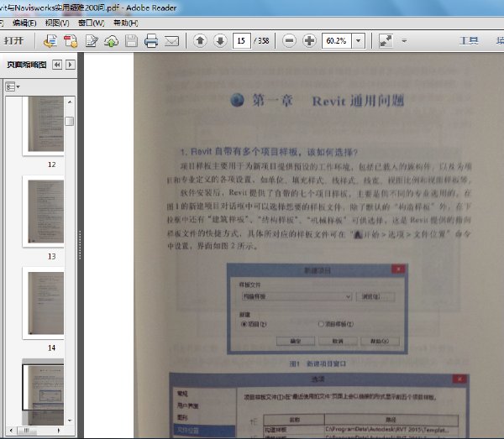The image size is (504, 439).
Task: Open the 编辑(E) menu
Action: (x=24, y=23)
